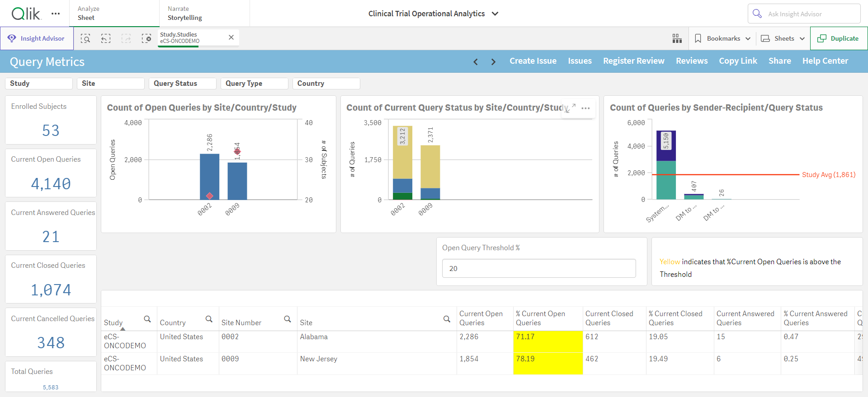Activate the smart search selection icon
The width and height of the screenshot is (868, 397).
coord(85,38)
